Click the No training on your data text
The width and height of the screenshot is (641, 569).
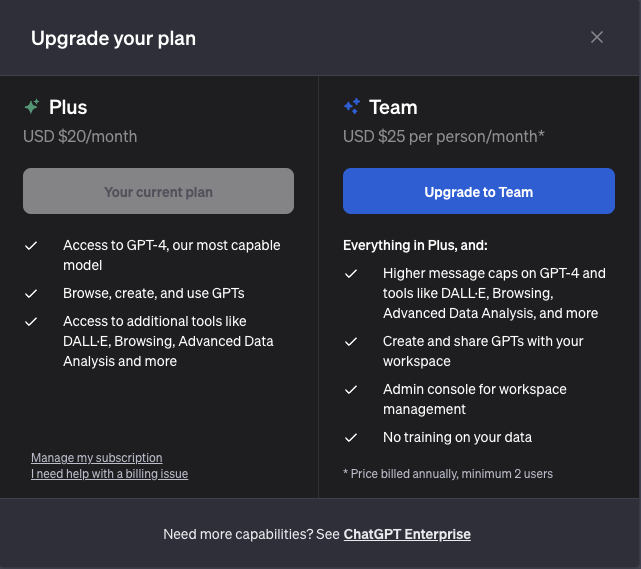coord(457,437)
